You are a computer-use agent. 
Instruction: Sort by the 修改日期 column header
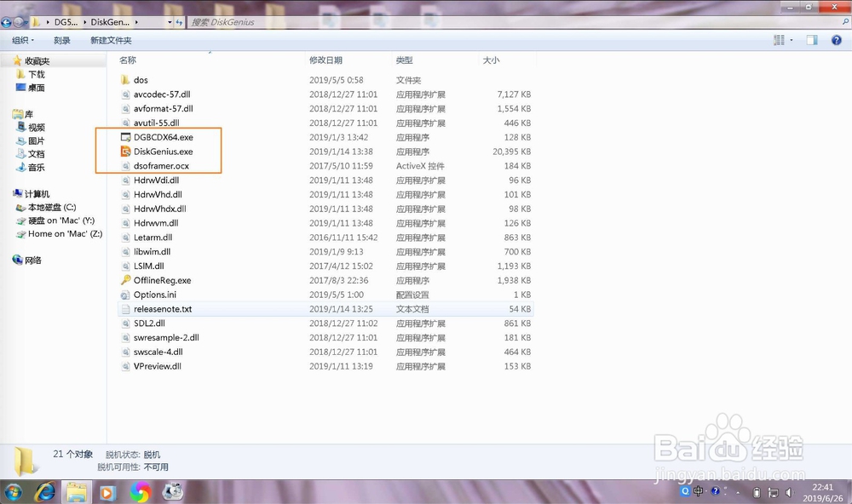pos(326,60)
